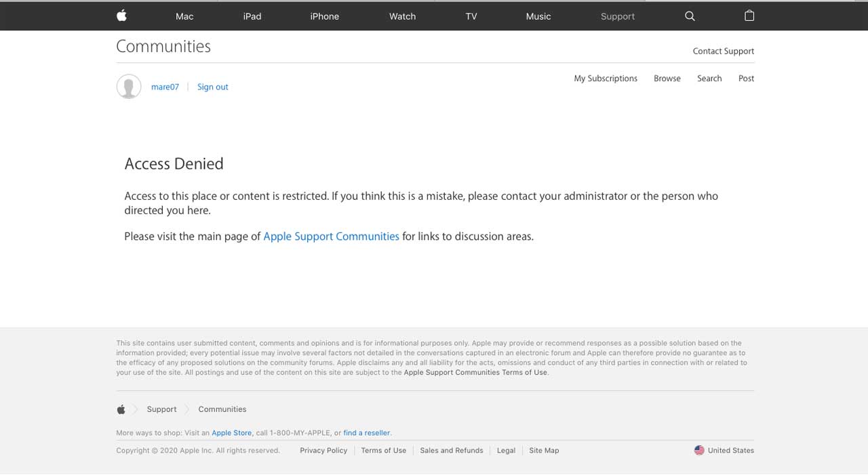The width and height of the screenshot is (868, 475).
Task: Open the find a reseller link
Action: coord(367,433)
